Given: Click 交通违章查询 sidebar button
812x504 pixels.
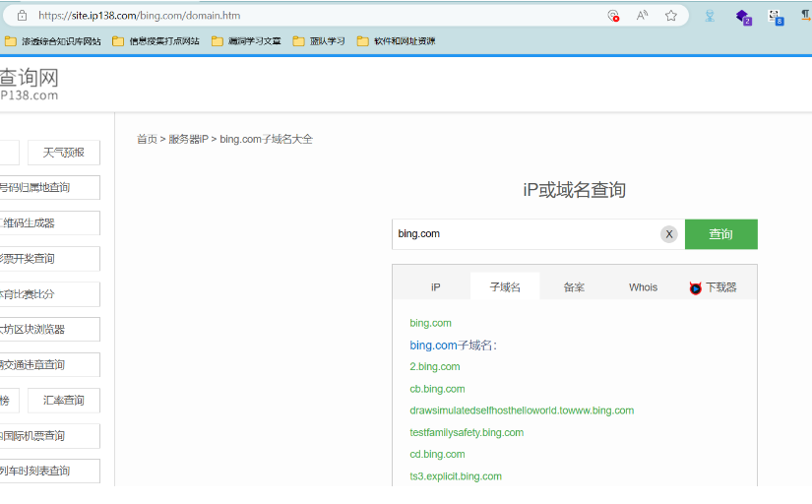Looking at the screenshot, I should tap(50, 365).
